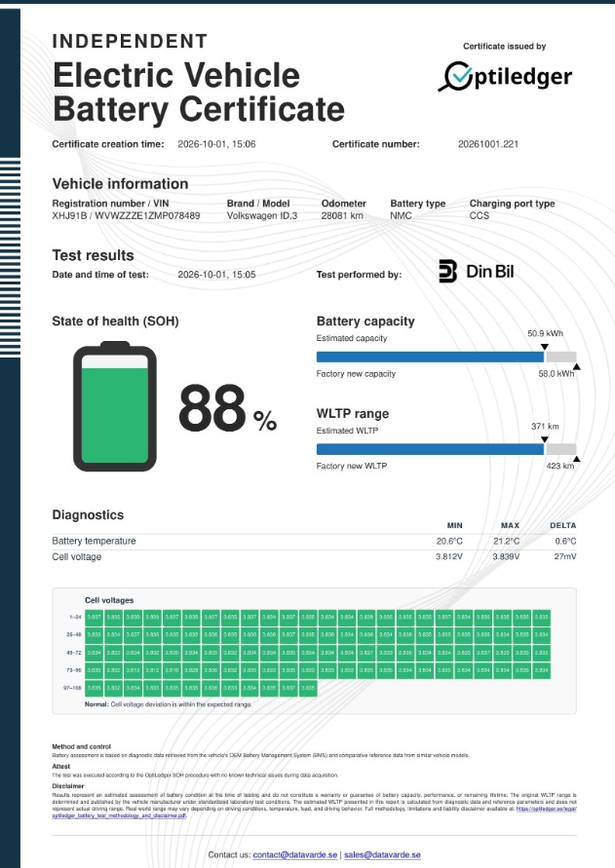The height and width of the screenshot is (868, 615).
Task: Click the minimum battery temperature 20.6°C
Action: pos(449,541)
